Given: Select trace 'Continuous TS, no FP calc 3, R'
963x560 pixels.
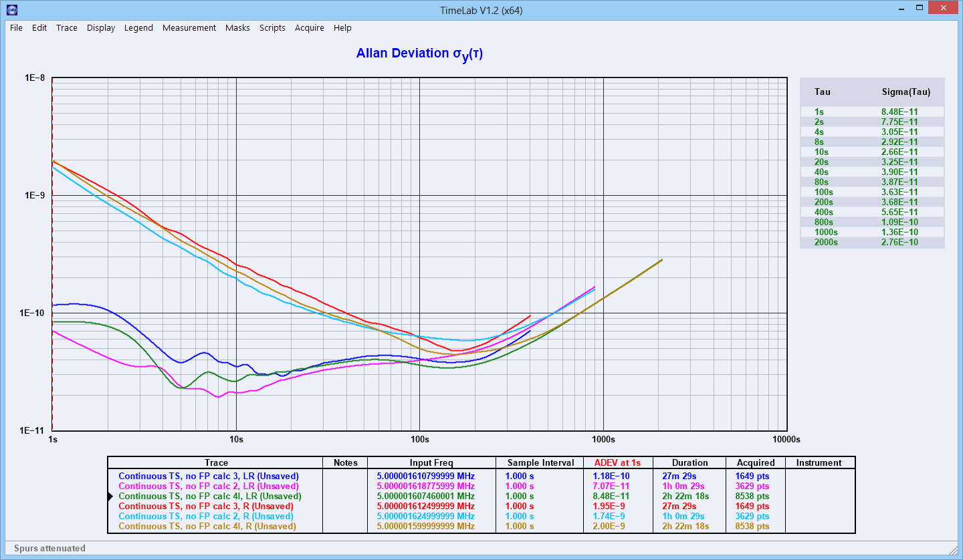Looking at the screenshot, I should 206,507.
